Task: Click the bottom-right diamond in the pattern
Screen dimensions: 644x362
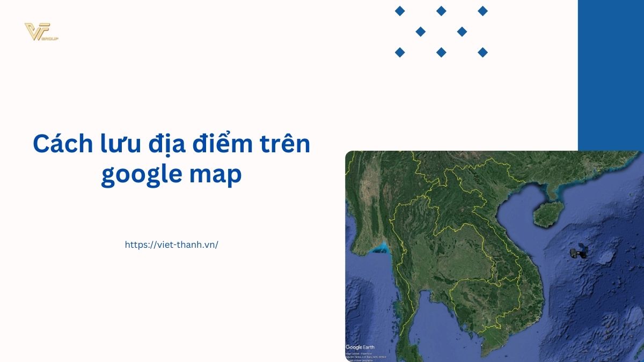Action: tap(482, 52)
